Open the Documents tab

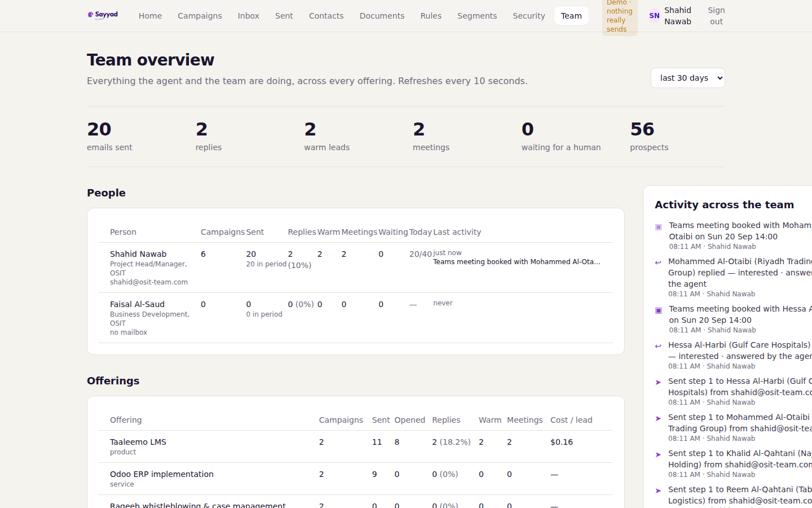pos(382,16)
